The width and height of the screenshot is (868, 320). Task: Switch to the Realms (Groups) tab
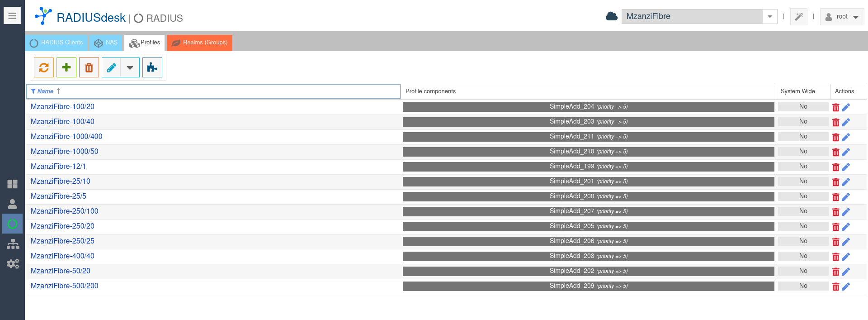(x=199, y=43)
